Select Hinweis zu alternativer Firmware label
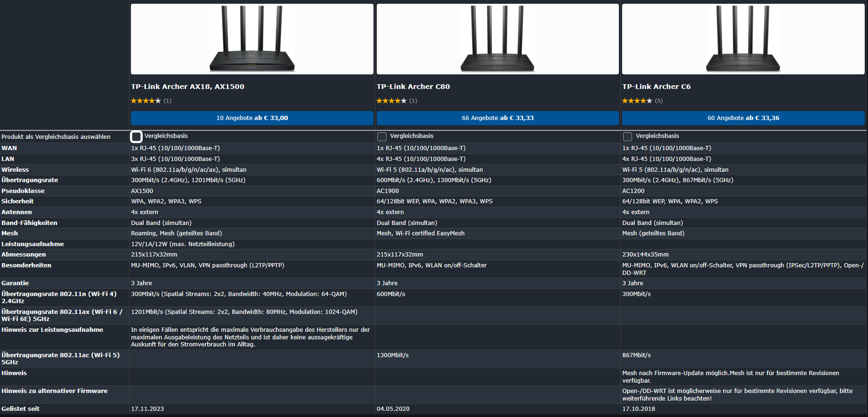 tap(55, 391)
